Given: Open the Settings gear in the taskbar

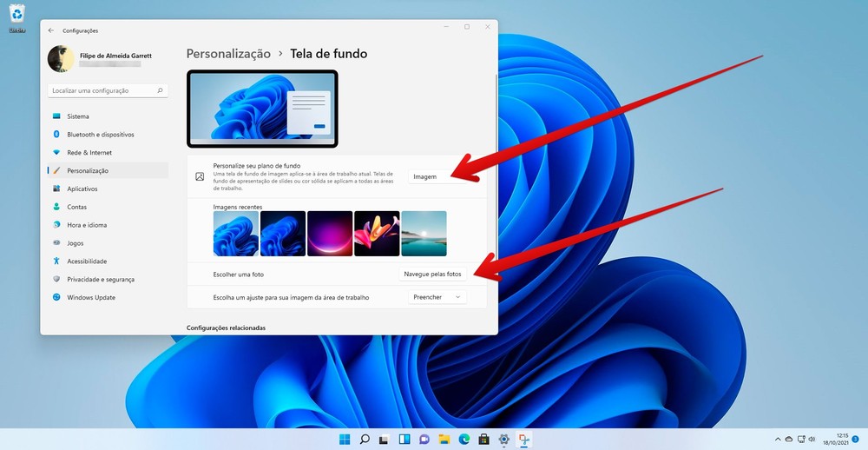Looking at the screenshot, I should pyautogui.click(x=503, y=440).
